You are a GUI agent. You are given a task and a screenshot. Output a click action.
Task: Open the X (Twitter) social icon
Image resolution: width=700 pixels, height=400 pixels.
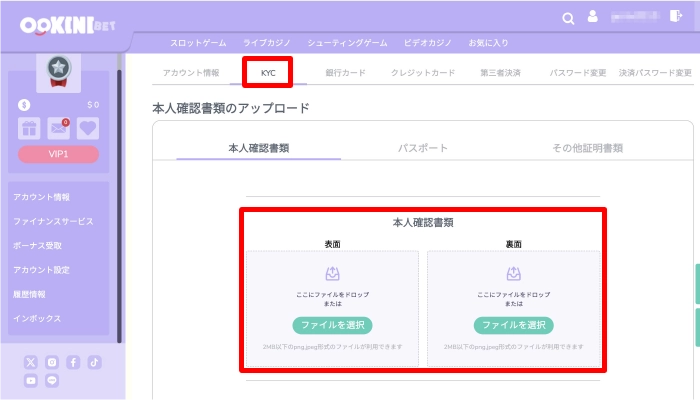tap(31, 362)
